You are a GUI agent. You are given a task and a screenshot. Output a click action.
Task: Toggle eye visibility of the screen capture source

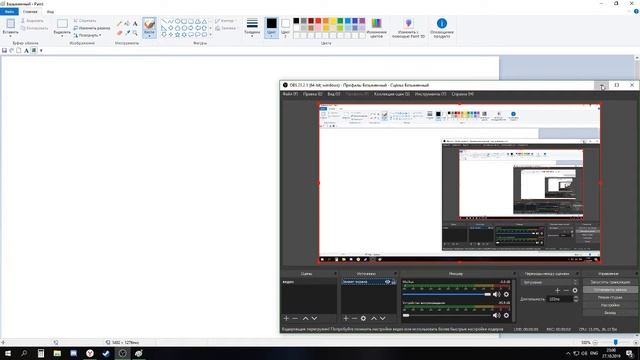pyautogui.click(x=387, y=282)
